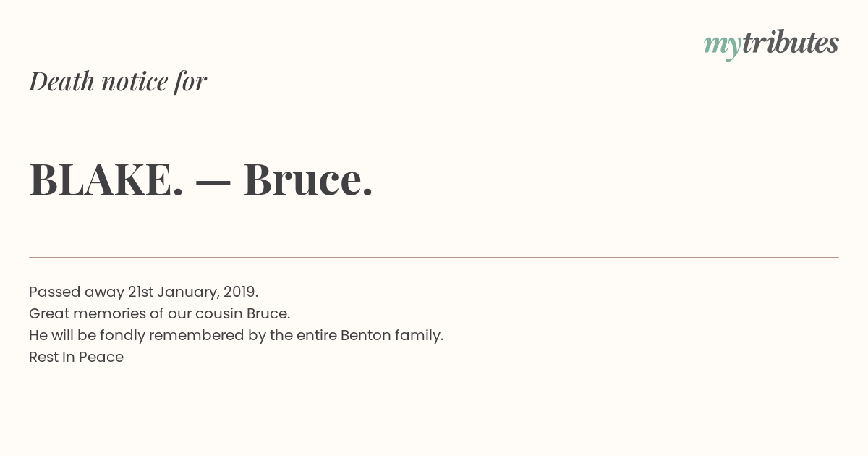Viewport: 868px width, 456px height.
Task: Click the green "my" part of logo
Action: [723, 46]
